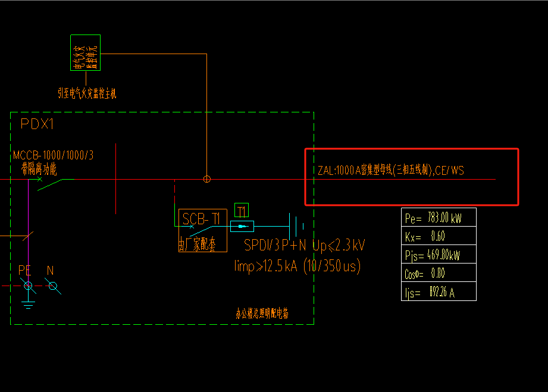Click the green fire monitoring unit box
This screenshot has width=548, height=392.
click(x=85, y=53)
